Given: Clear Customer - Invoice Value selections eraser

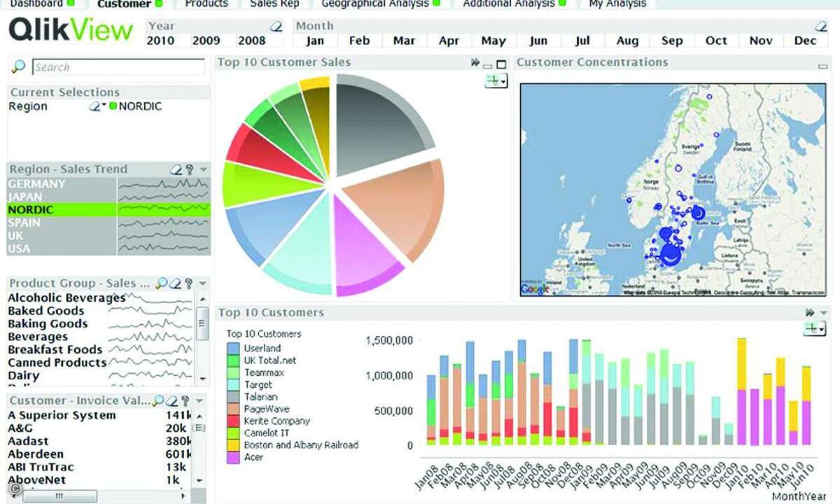Looking at the screenshot, I should [173, 401].
